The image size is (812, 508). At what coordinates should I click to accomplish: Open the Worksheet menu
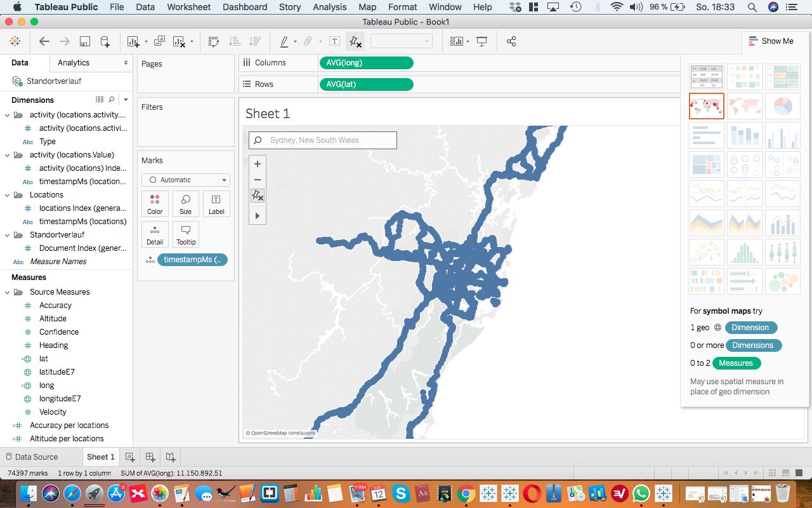pyautogui.click(x=188, y=7)
